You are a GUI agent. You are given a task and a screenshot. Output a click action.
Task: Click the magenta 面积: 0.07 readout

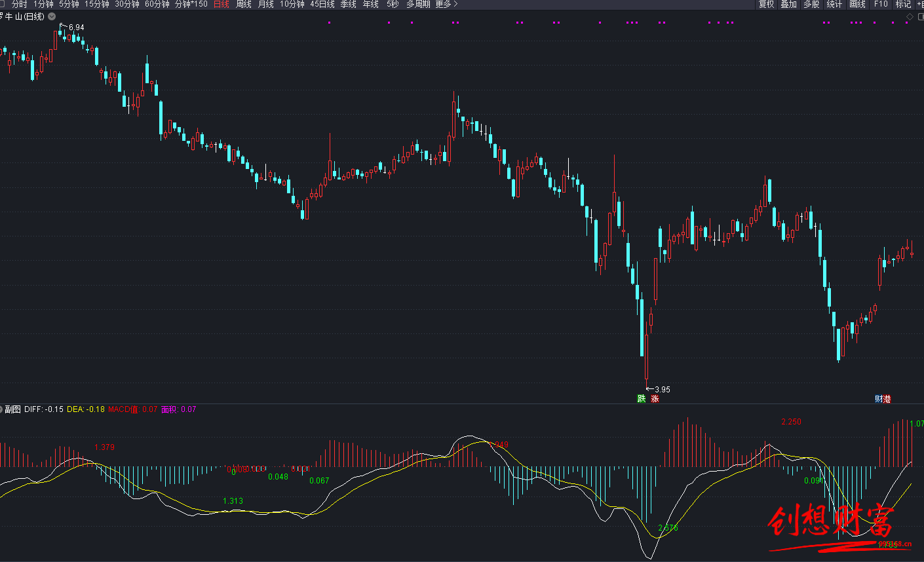(x=179, y=409)
